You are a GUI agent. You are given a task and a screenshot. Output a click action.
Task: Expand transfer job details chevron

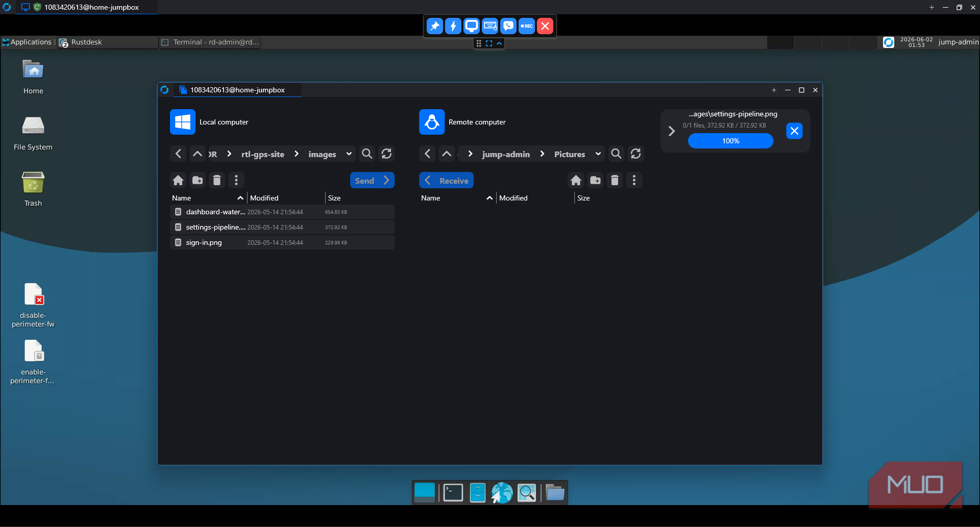click(x=672, y=131)
